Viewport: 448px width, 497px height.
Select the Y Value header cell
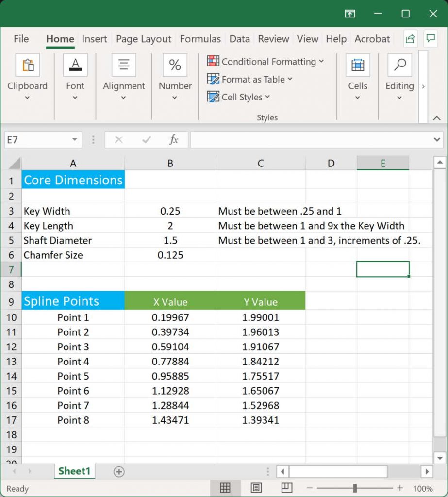click(261, 301)
